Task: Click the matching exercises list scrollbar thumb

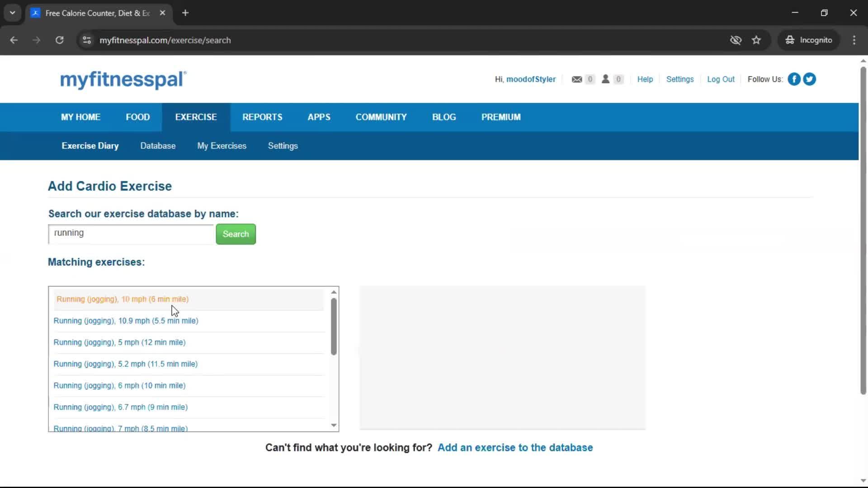Action: pos(334,327)
